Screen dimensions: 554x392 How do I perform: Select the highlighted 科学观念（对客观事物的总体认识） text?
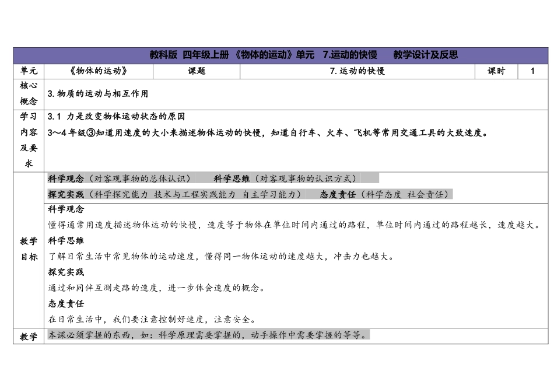tap(121, 178)
